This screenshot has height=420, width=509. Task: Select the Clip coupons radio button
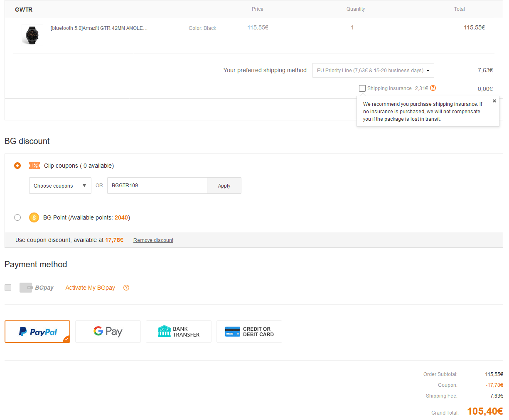pos(17,166)
